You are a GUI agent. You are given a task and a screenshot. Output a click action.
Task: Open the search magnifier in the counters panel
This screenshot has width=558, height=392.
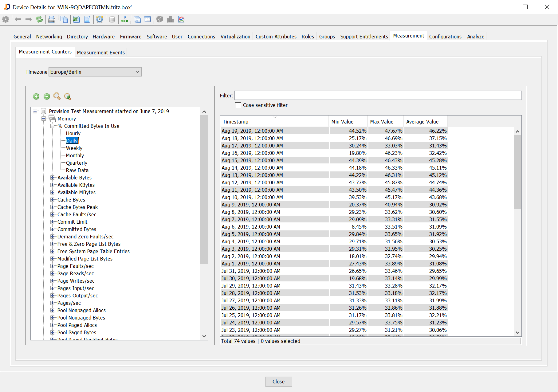click(x=57, y=96)
